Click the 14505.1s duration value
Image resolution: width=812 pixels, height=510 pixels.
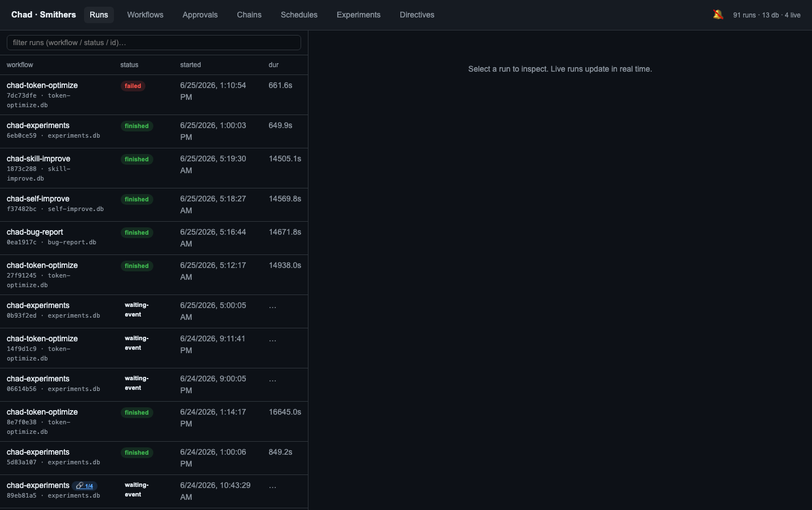pos(285,159)
